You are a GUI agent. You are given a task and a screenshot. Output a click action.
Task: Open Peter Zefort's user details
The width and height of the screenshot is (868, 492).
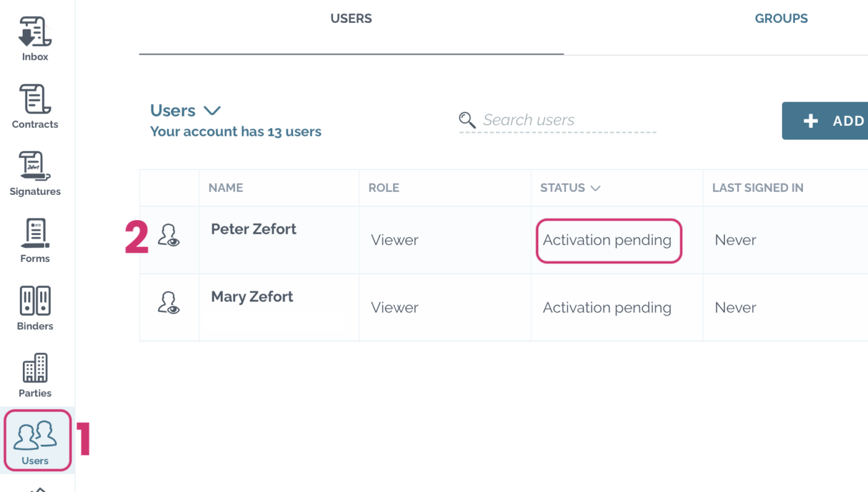253,229
